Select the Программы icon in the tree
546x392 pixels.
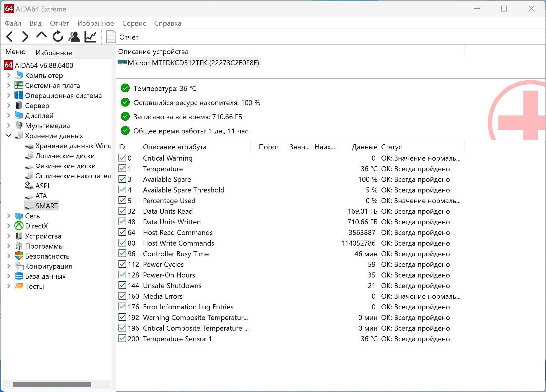coord(19,246)
